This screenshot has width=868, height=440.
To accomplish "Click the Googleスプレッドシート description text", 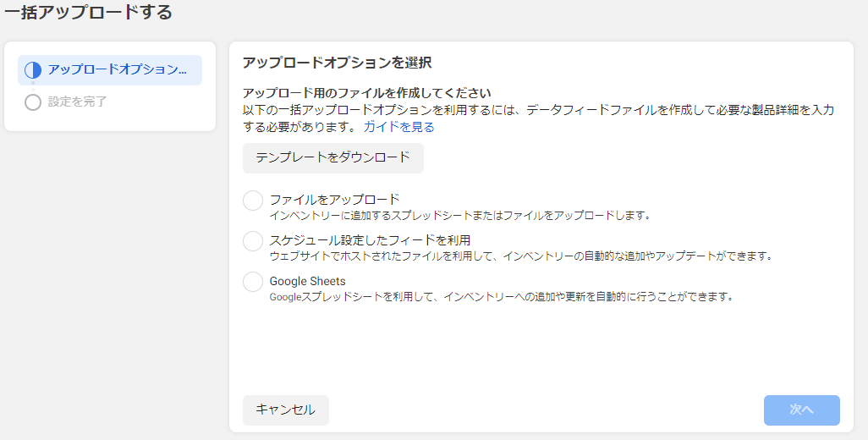I will pos(501,296).
